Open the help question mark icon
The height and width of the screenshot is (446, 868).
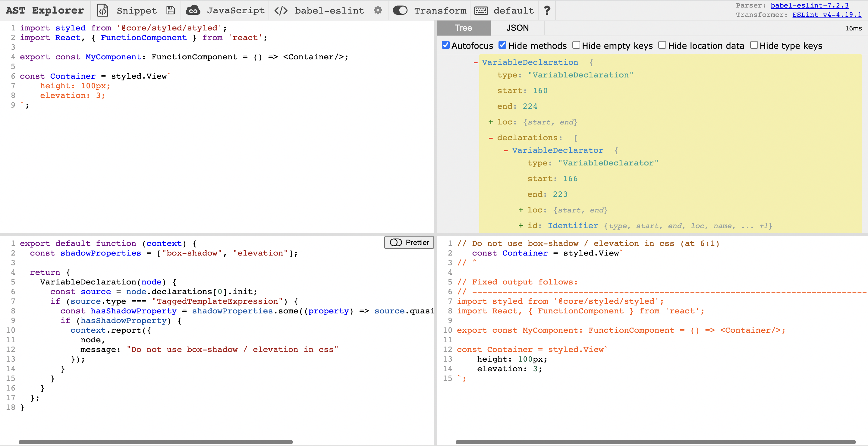coord(547,11)
